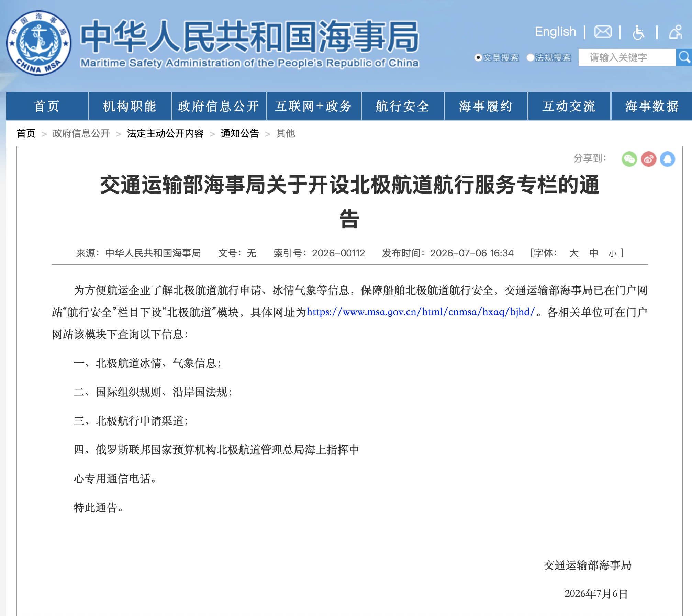This screenshot has height=616, width=692.
Task: Open the mail envelope icon in header
Action: point(603,32)
